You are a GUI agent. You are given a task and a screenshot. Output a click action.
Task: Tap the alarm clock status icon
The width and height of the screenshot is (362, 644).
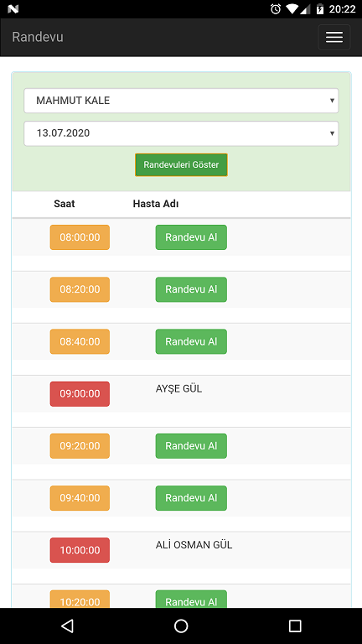276,8
